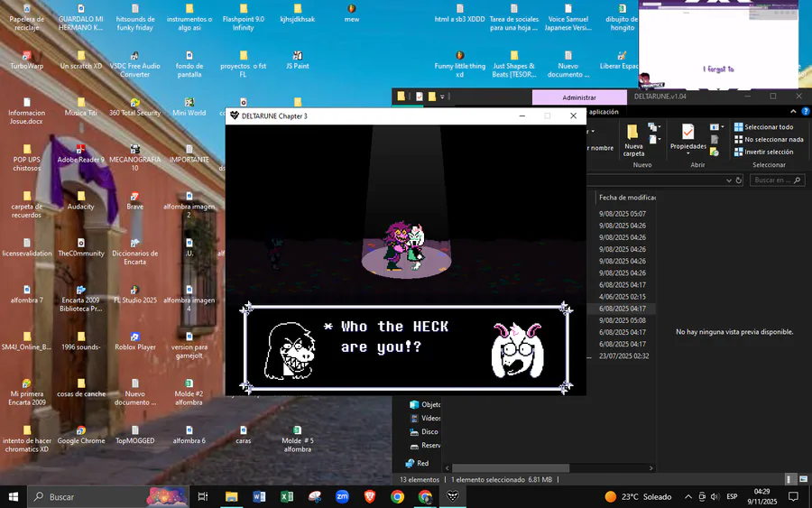Open the Abrir dropdown in the ribbon

tap(717, 127)
